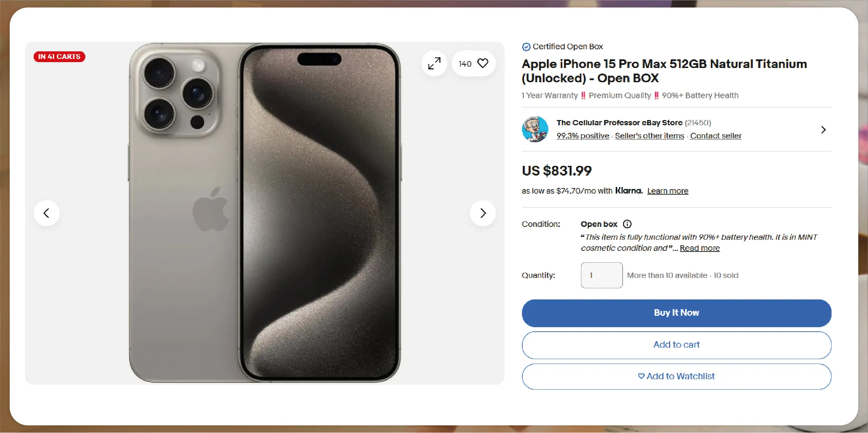Add the iPhone to cart

click(x=676, y=345)
